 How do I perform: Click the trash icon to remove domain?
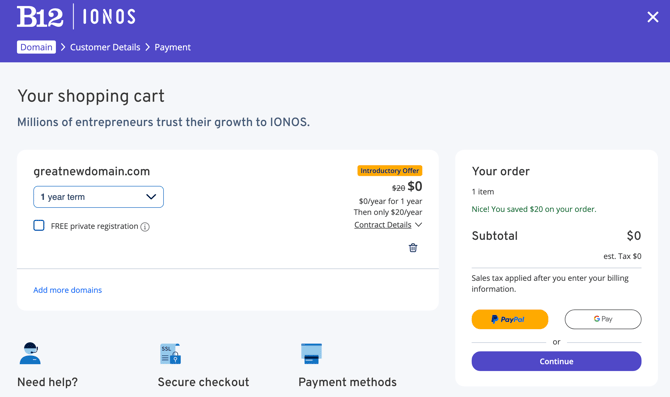pyautogui.click(x=413, y=248)
